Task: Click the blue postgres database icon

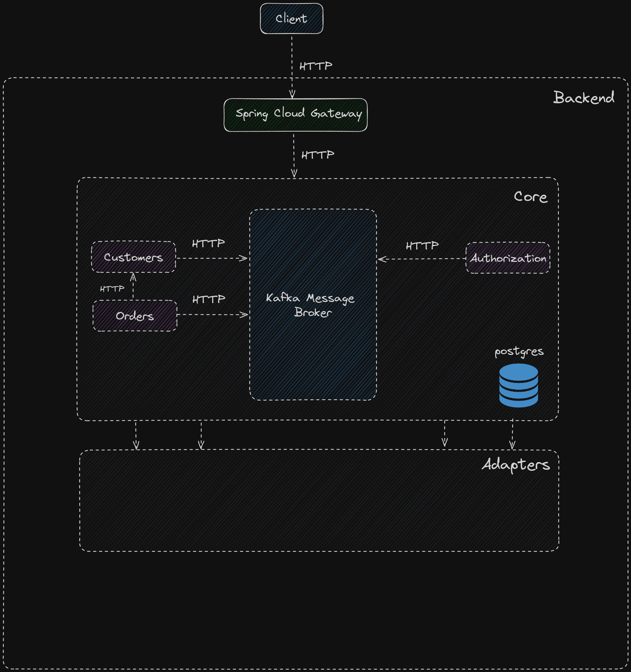Action: tap(518, 385)
